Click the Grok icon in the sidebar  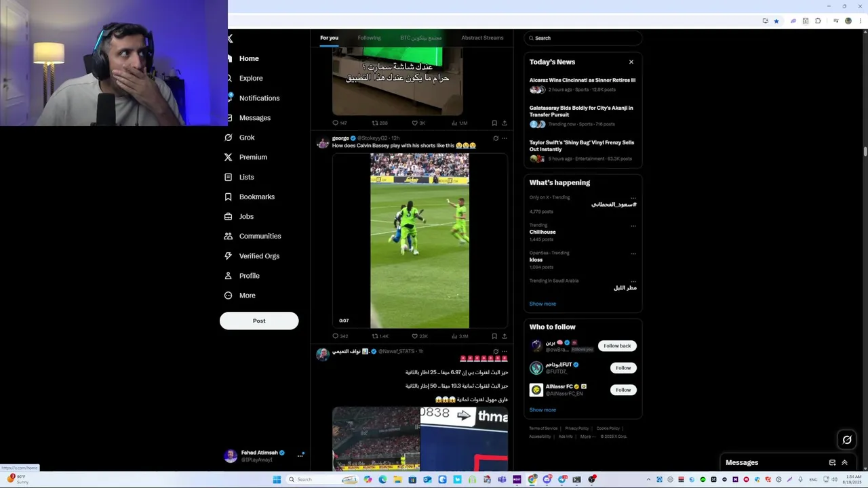pos(229,138)
